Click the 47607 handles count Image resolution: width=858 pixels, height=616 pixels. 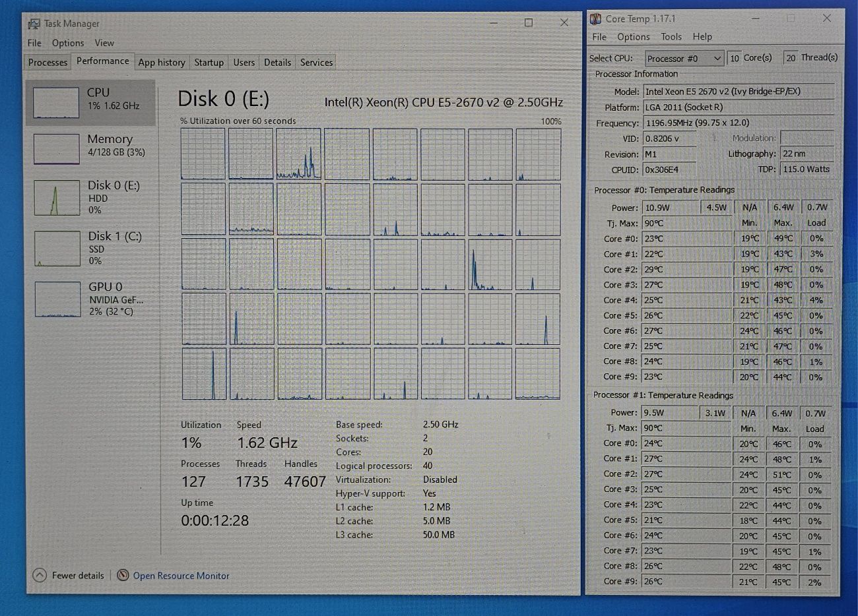click(305, 482)
